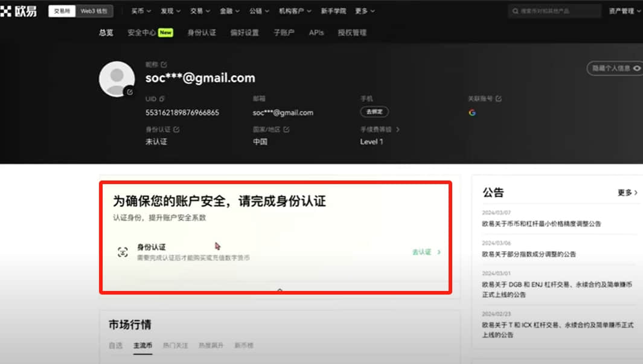Click the 去绑定 phone bind button
Screen dimensions: 643x364
pyautogui.click(x=374, y=112)
